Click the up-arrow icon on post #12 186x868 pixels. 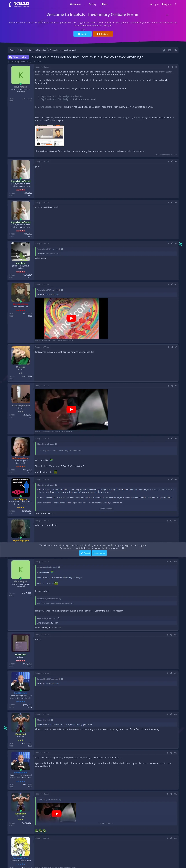(x=167, y=635)
